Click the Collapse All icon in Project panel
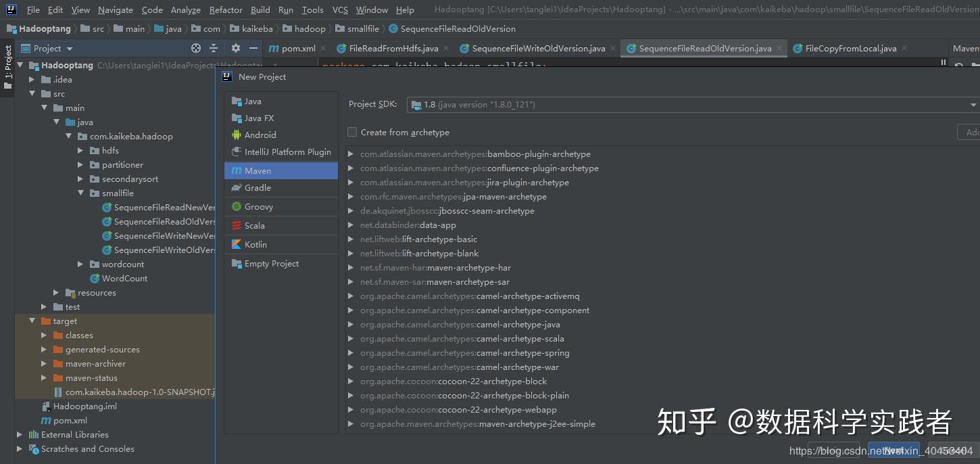980x464 pixels. pos(215,48)
